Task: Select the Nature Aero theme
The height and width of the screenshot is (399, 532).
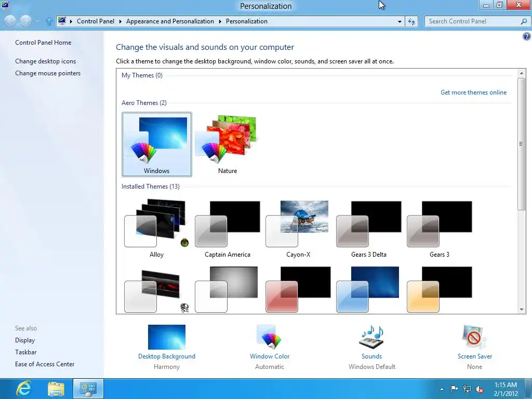Action: (x=228, y=144)
